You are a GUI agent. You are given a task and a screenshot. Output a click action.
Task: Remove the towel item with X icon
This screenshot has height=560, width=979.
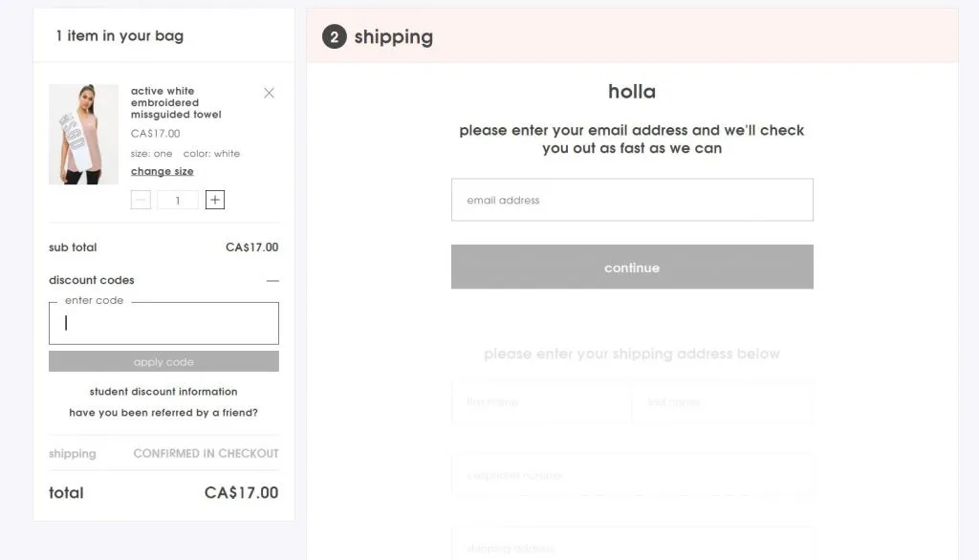[x=269, y=93]
